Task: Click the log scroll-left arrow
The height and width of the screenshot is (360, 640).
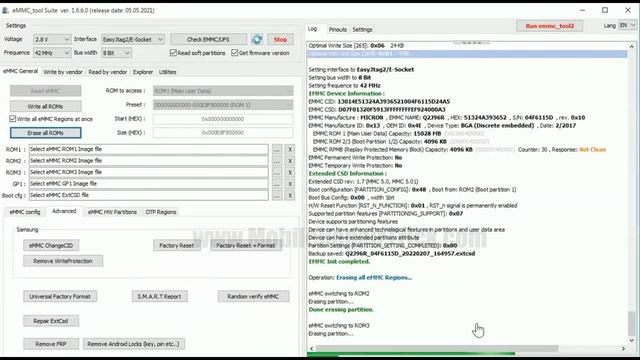Action: click(311, 349)
